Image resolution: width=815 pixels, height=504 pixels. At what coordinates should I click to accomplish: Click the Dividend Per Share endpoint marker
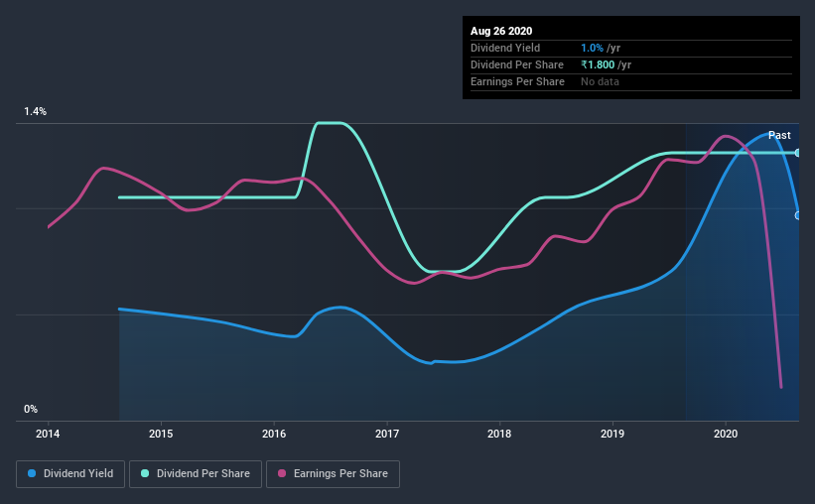click(x=798, y=153)
